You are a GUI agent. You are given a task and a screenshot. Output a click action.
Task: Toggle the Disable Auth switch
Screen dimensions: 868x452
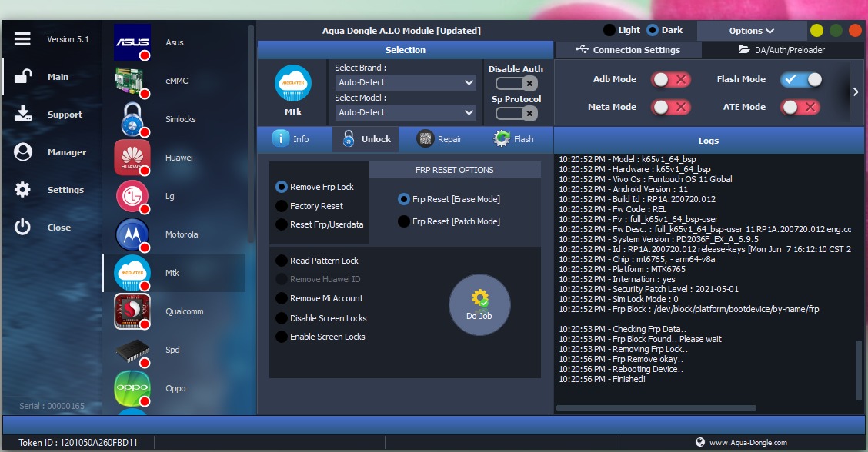point(516,84)
